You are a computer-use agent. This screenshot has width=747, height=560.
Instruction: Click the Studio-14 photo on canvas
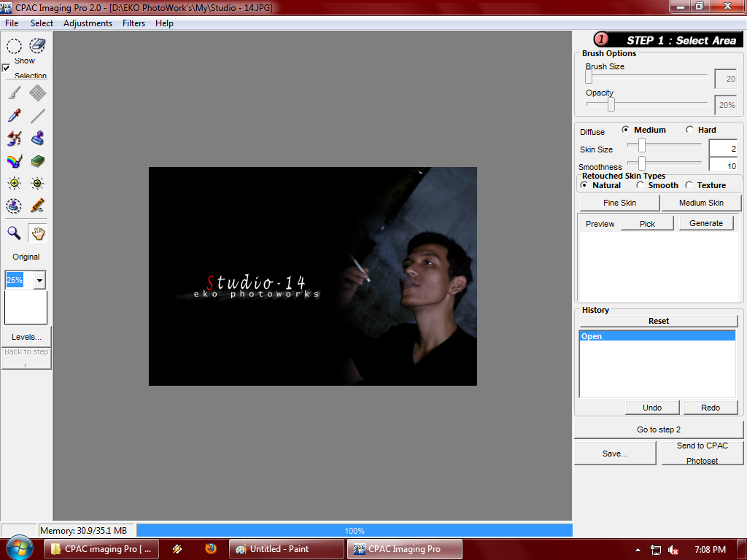[x=312, y=276]
